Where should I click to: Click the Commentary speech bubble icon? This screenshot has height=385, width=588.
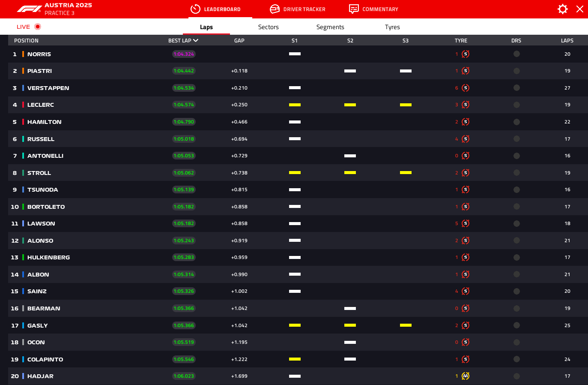click(x=354, y=9)
